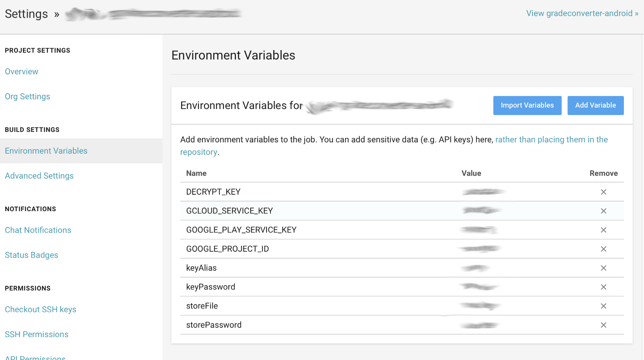The width and height of the screenshot is (644, 360).
Task: Open Status Badges page
Action: point(31,255)
